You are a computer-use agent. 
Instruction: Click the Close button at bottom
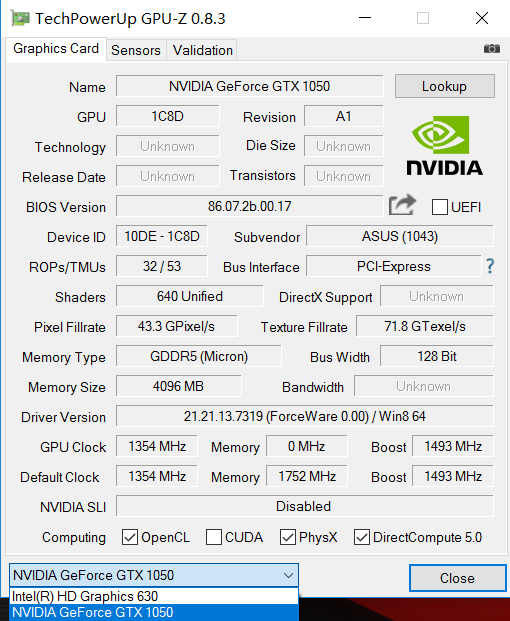[457, 578]
